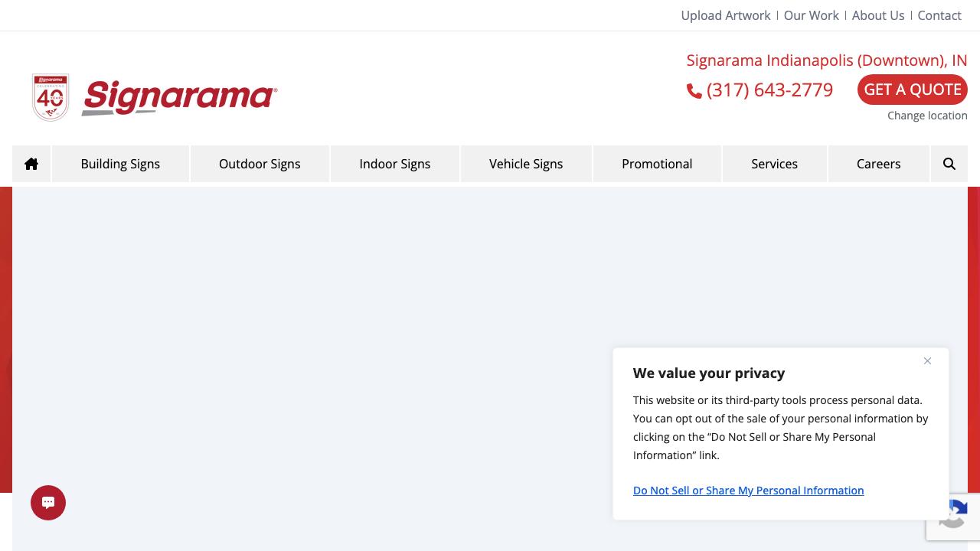The image size is (980, 551).
Task: Go to the Careers page
Action: [878, 164]
